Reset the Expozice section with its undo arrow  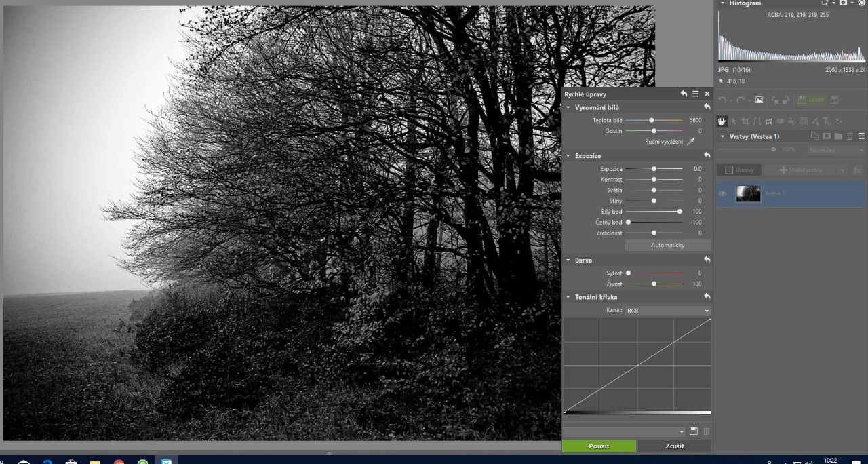point(707,155)
